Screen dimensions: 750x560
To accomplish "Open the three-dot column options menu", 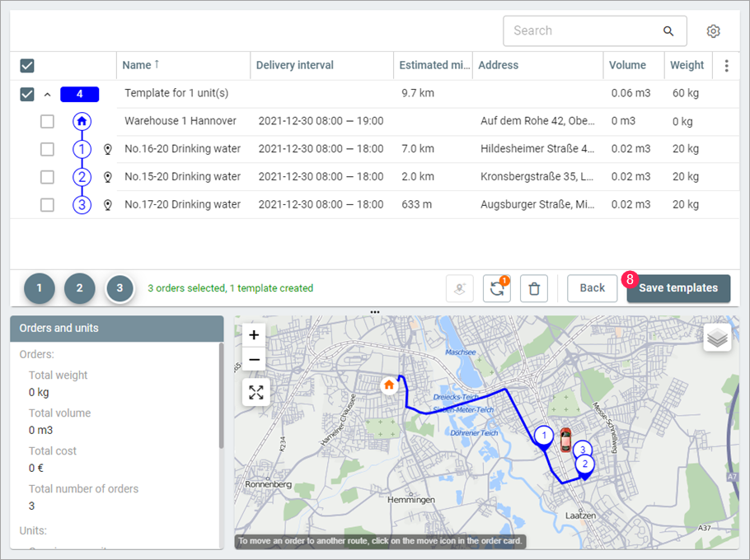I will point(726,66).
